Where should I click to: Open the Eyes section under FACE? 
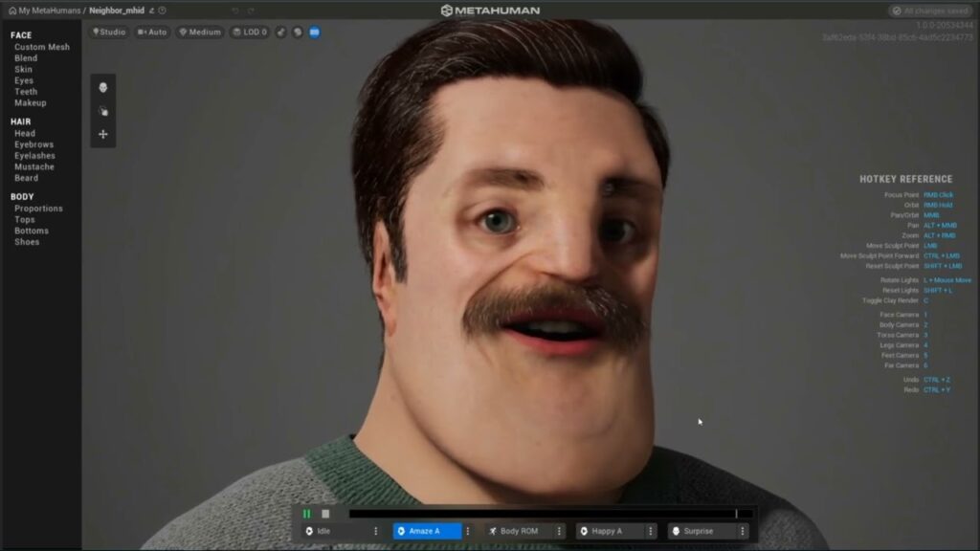(x=22, y=80)
